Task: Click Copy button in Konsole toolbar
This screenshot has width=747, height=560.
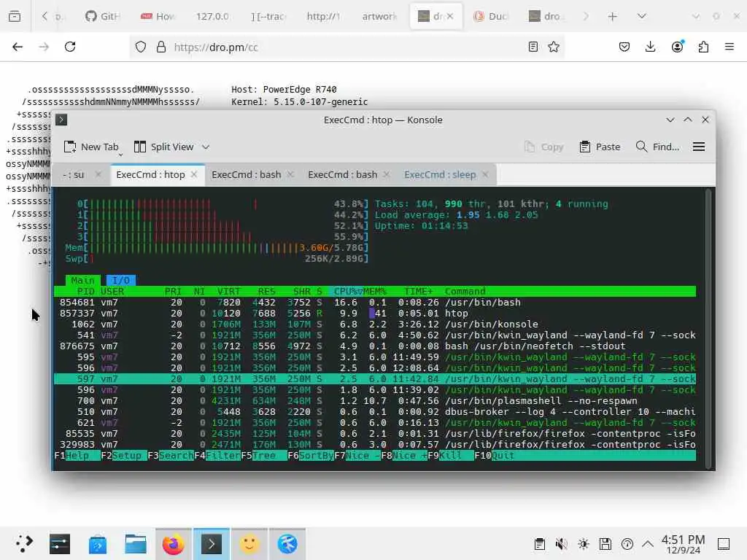Action: (544, 147)
